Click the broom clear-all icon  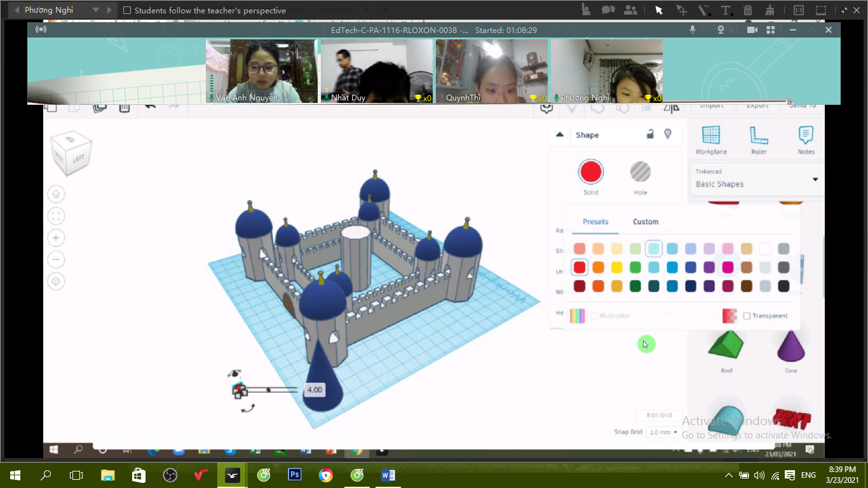point(770,10)
